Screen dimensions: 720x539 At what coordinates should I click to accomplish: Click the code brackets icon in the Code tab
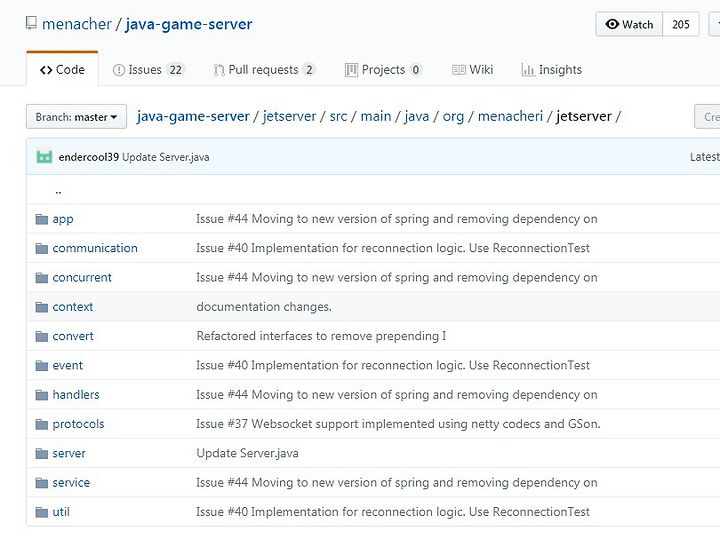coord(46,70)
